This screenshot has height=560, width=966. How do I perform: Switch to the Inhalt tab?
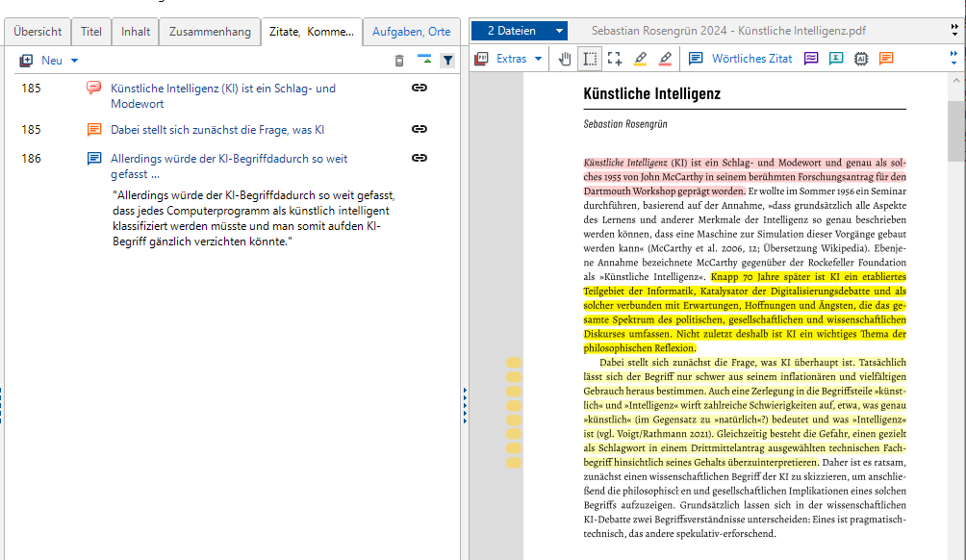136,32
